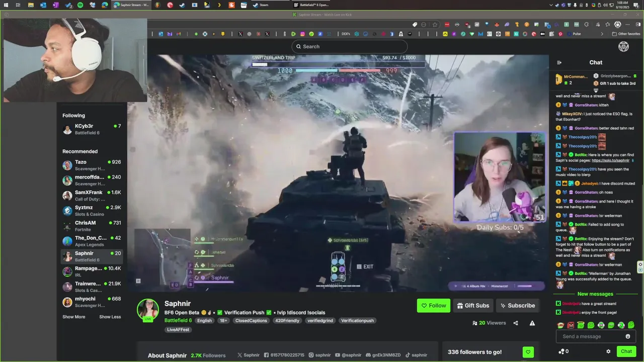Click Show Less in the sidebar

(x=110, y=317)
